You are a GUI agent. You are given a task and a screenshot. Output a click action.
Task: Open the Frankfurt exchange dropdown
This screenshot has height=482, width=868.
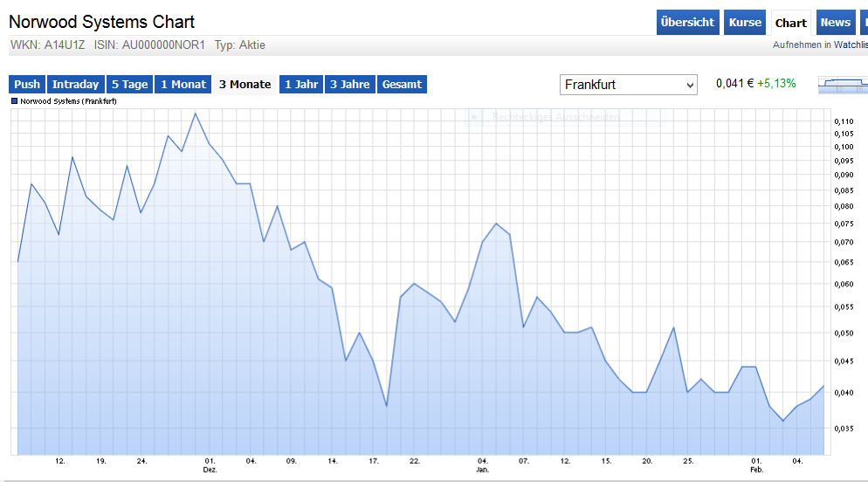[x=629, y=85]
